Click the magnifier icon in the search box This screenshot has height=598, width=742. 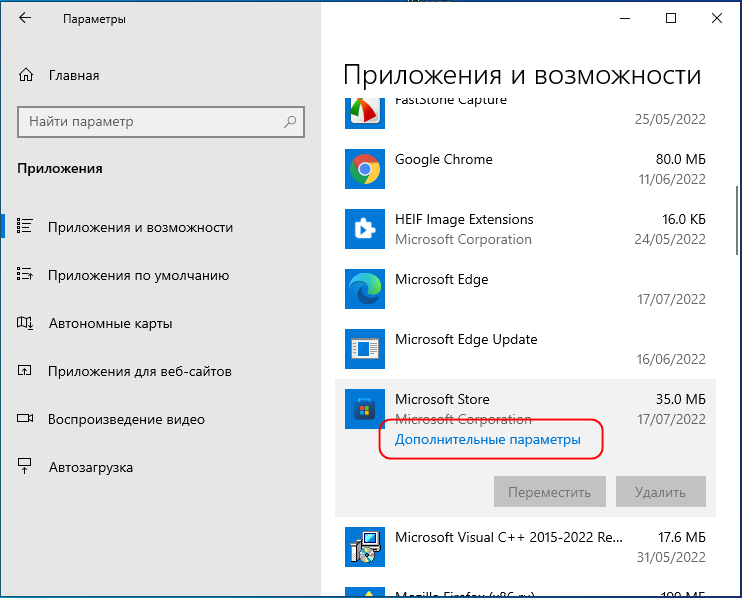290,122
